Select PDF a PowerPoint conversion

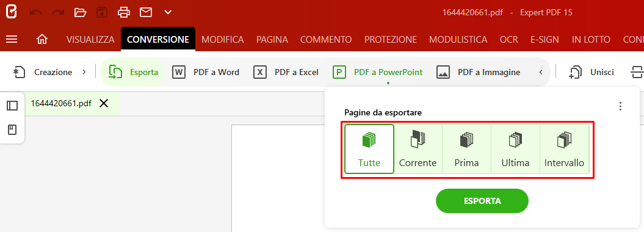coord(377,72)
